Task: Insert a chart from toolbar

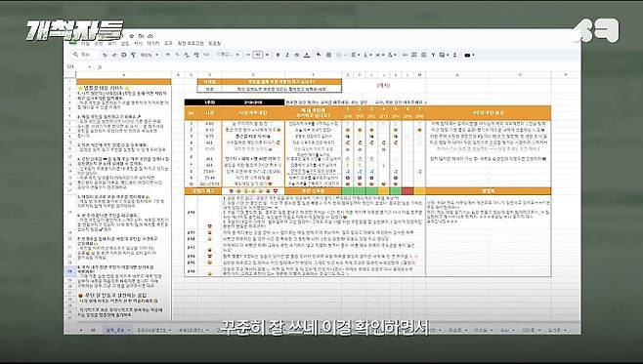Action: (x=423, y=55)
